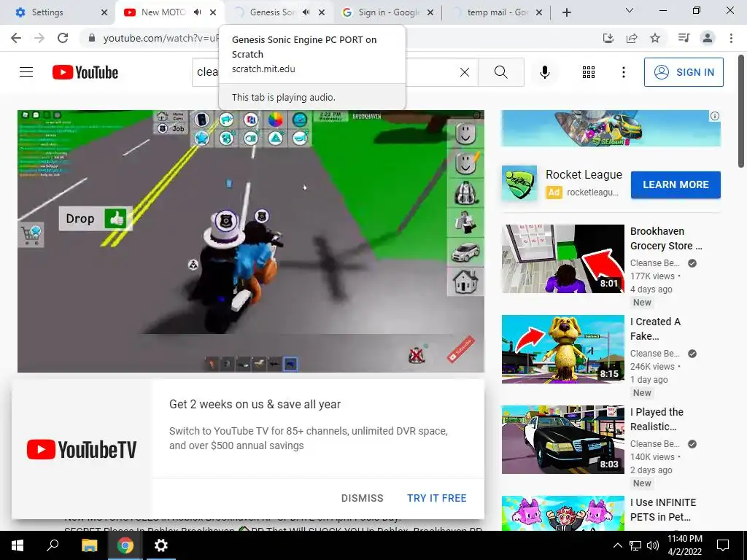Open the tab search chevron
The image size is (747, 560).
(630, 10)
